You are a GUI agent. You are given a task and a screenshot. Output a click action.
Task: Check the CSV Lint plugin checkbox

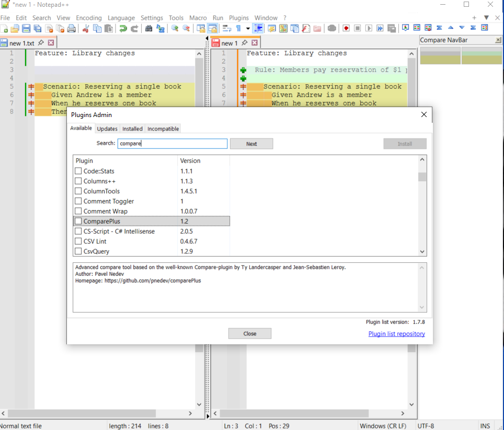pos(78,241)
